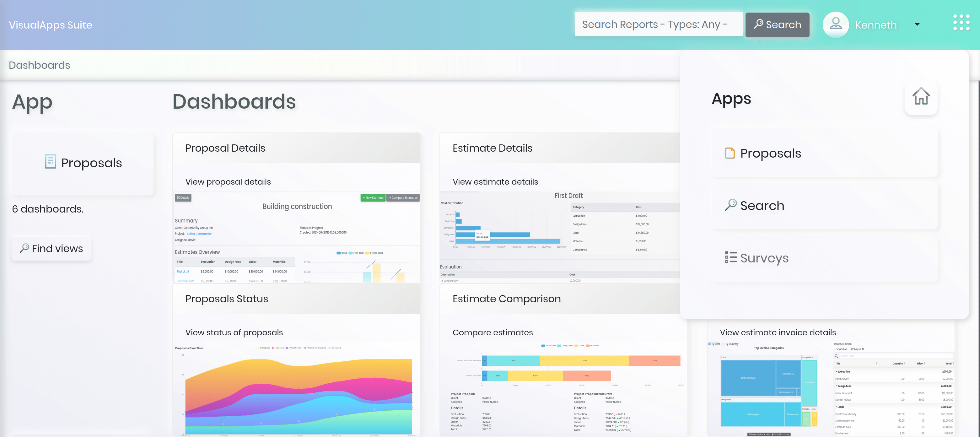
Task: Expand the Kenneth user menu arrow
Action: (x=917, y=24)
